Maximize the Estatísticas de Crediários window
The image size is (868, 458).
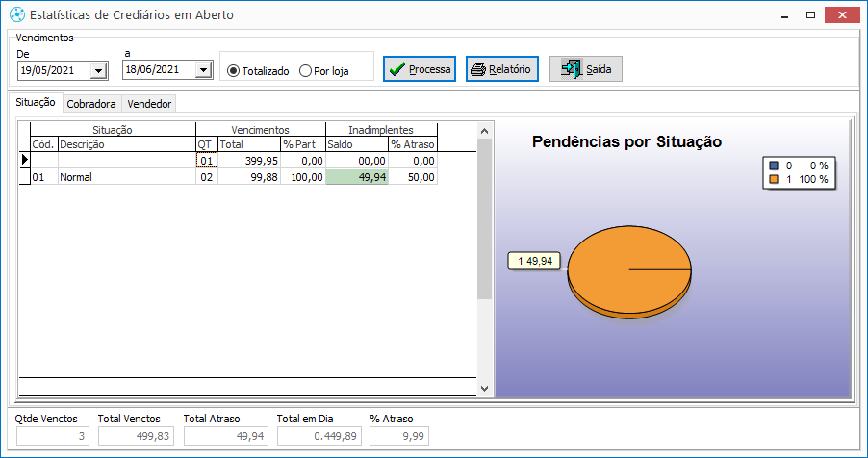point(810,15)
